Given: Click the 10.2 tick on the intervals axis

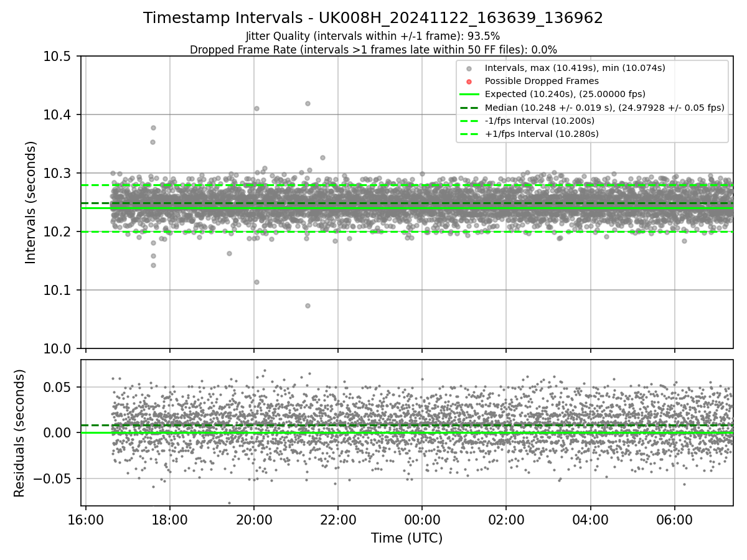Looking at the screenshot, I should pyautogui.click(x=57, y=232).
